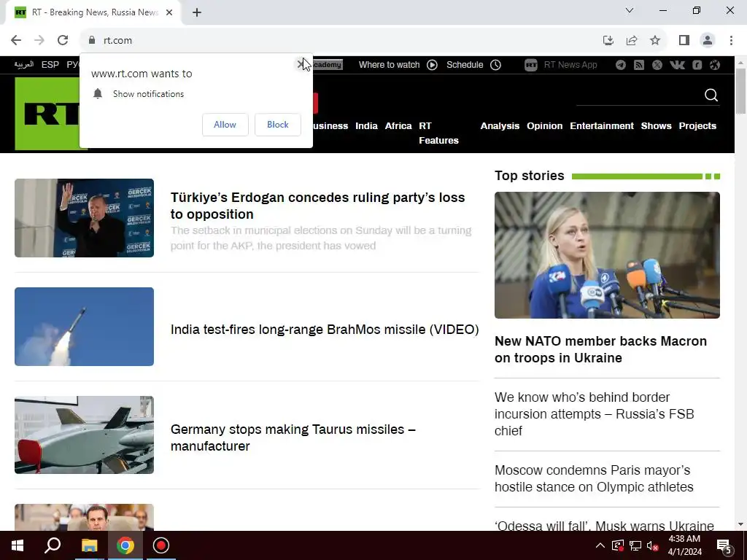
Task: Block notifications from www.rt.com
Action: 278,124
